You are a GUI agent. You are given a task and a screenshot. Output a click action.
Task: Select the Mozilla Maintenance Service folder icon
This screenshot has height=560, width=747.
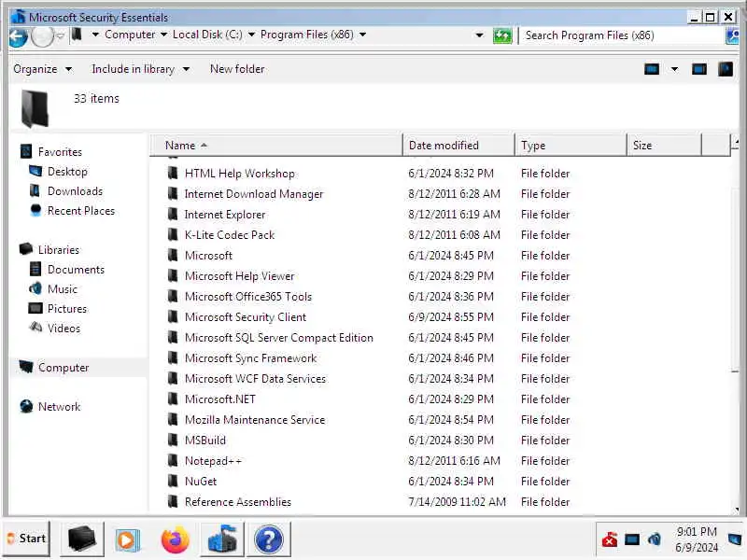[173, 419]
